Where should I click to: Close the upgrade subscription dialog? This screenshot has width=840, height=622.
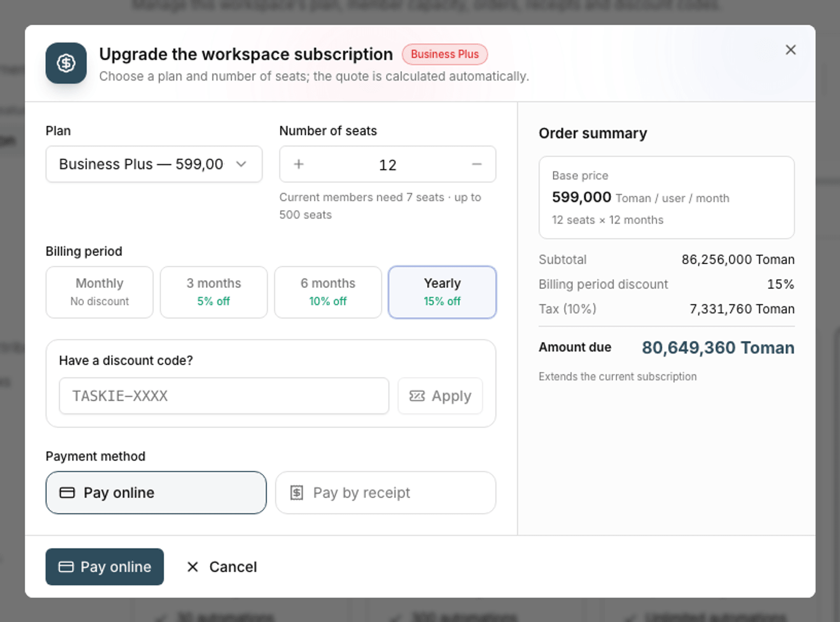pos(790,50)
